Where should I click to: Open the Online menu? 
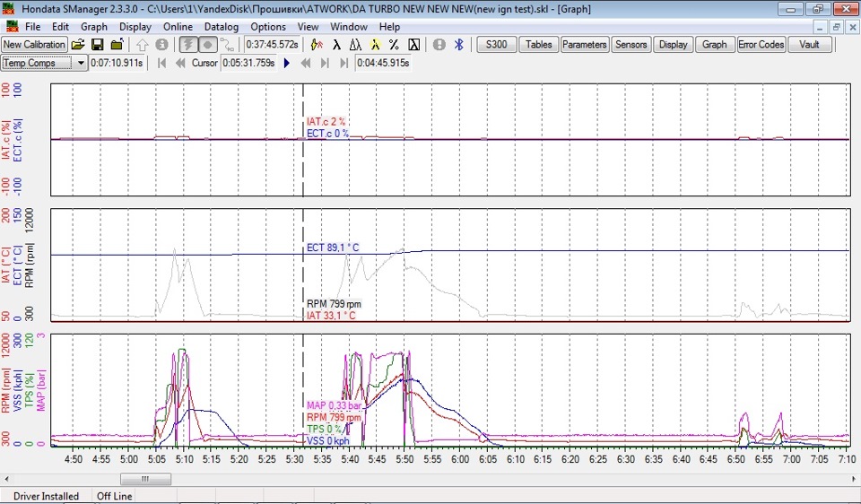178,26
